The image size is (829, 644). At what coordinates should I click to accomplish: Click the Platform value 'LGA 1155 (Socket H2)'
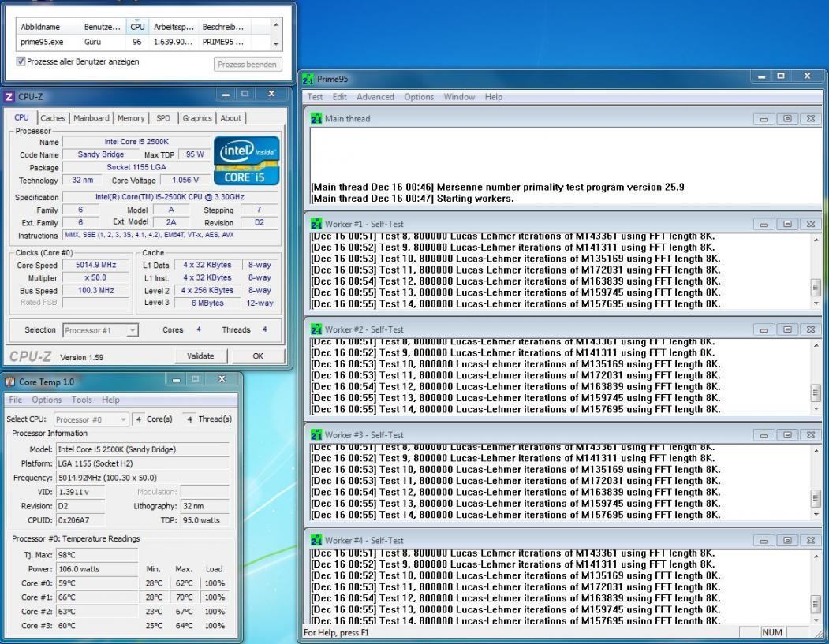[x=143, y=463]
